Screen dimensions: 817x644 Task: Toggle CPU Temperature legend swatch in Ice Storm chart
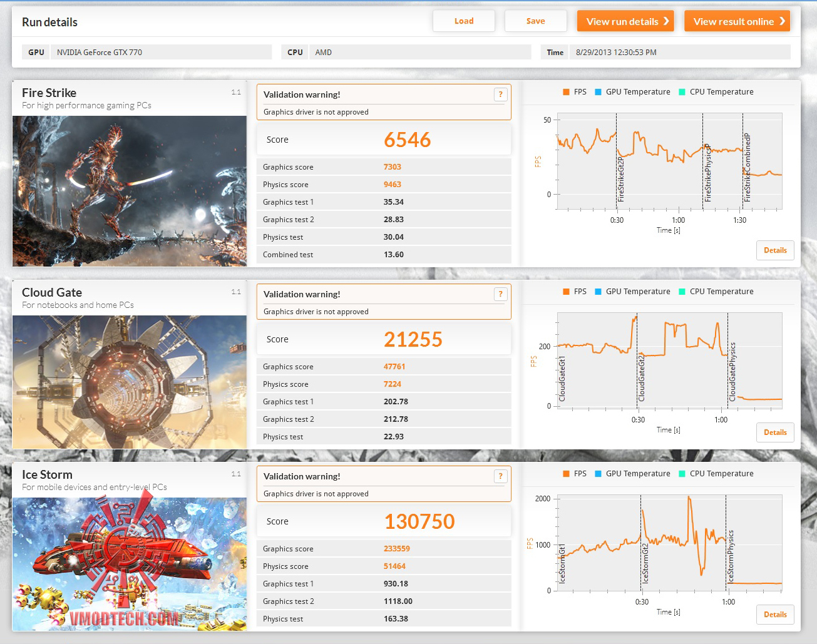click(x=682, y=474)
